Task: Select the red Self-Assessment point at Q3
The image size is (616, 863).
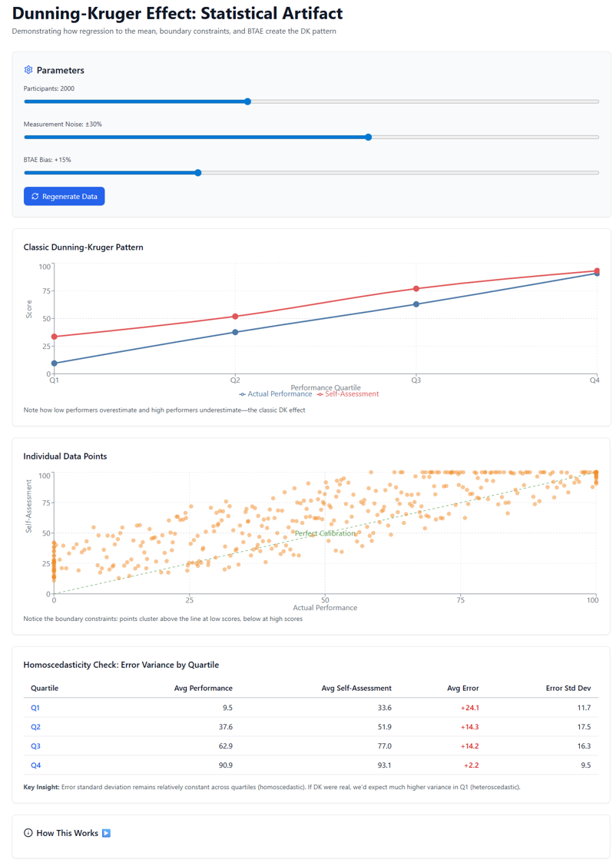Action: (416, 289)
